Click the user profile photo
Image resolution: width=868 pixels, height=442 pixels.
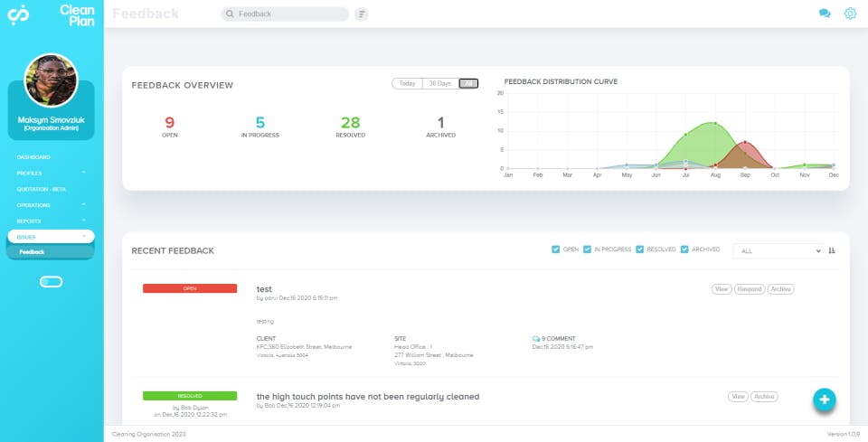tap(51, 80)
